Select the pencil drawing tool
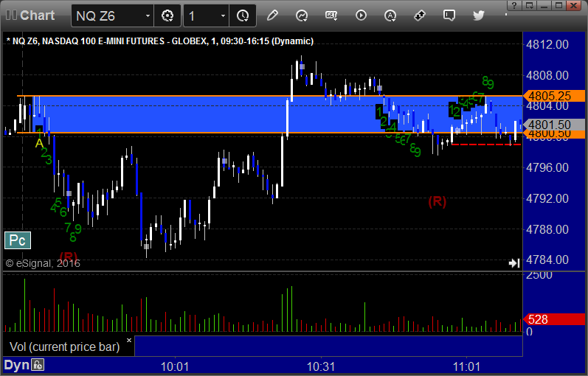This screenshot has height=376, width=588. [x=273, y=15]
